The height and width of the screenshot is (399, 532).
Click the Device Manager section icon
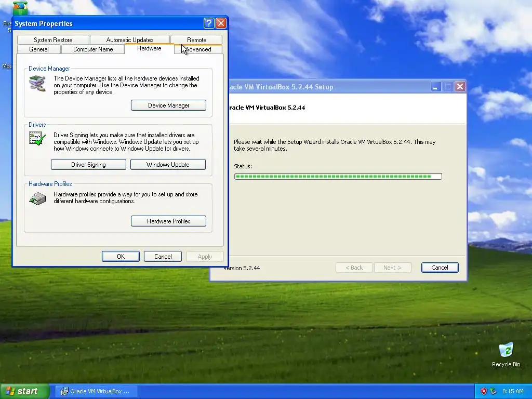click(x=37, y=84)
